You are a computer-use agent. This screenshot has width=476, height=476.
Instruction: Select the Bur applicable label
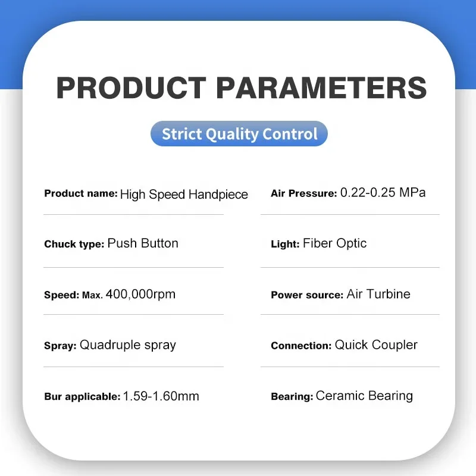coord(82,397)
